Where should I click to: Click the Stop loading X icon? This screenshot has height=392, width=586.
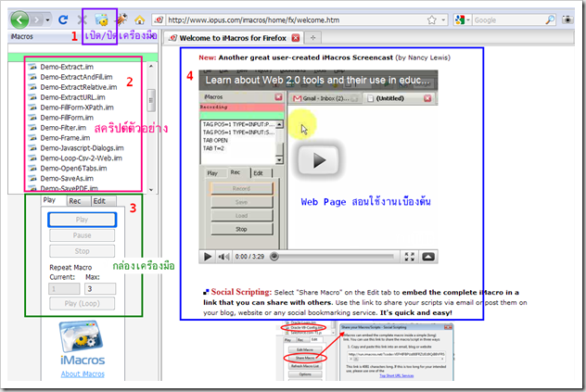point(83,19)
